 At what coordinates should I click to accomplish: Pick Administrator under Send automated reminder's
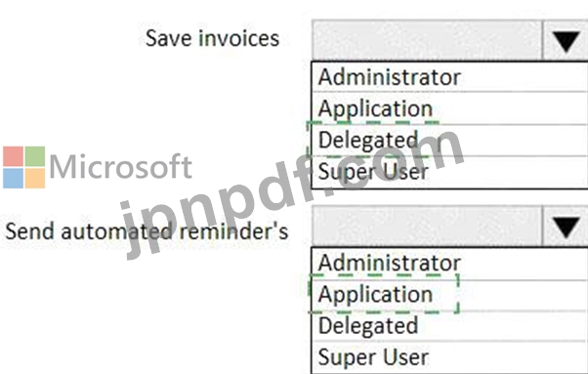[449, 264]
